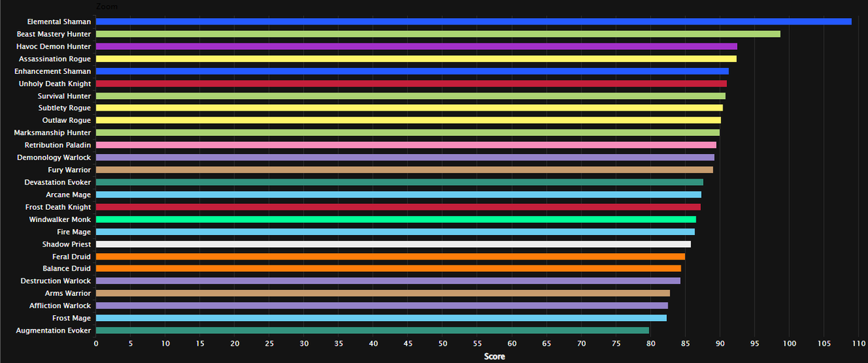Click the Windwalker Monk label

tap(60, 219)
